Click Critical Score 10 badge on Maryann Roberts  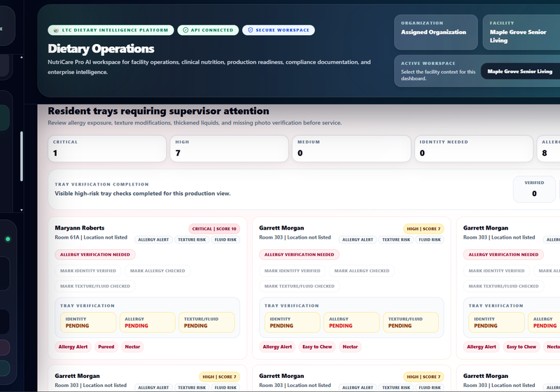(x=214, y=229)
